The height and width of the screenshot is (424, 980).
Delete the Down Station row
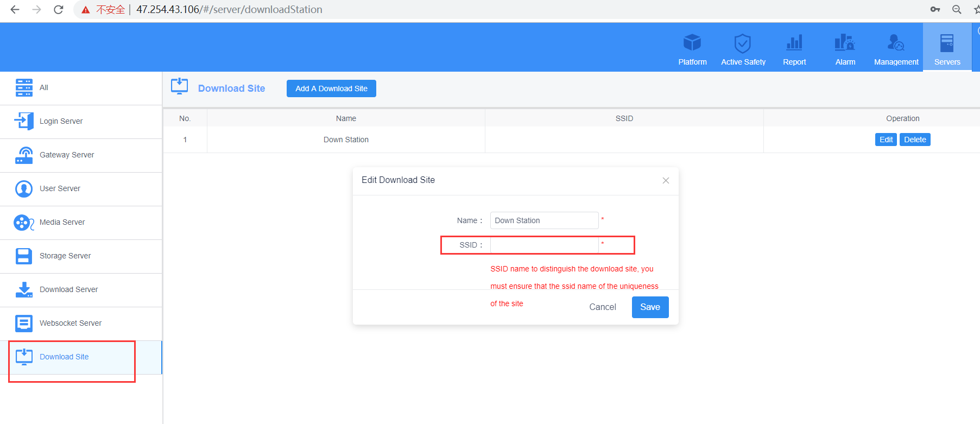[915, 140]
